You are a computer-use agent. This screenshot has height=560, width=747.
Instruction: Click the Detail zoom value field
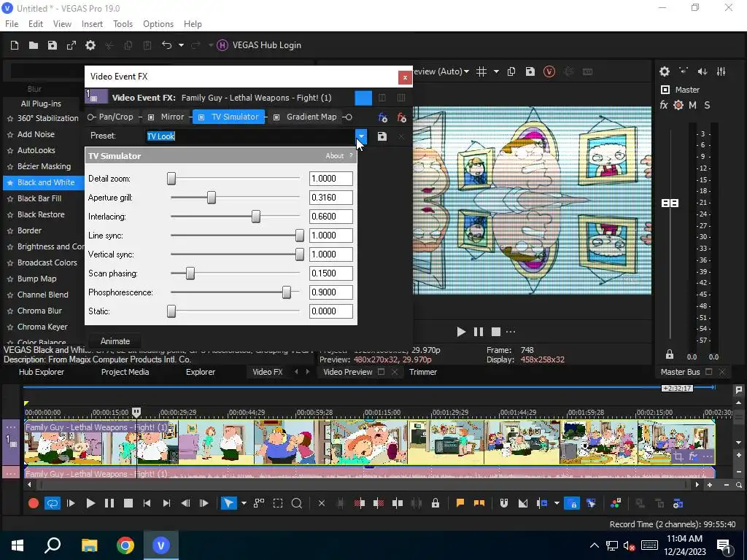(x=331, y=179)
